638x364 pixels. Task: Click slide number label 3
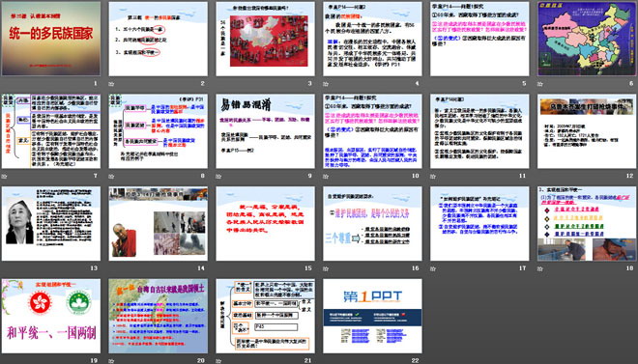pos(309,84)
